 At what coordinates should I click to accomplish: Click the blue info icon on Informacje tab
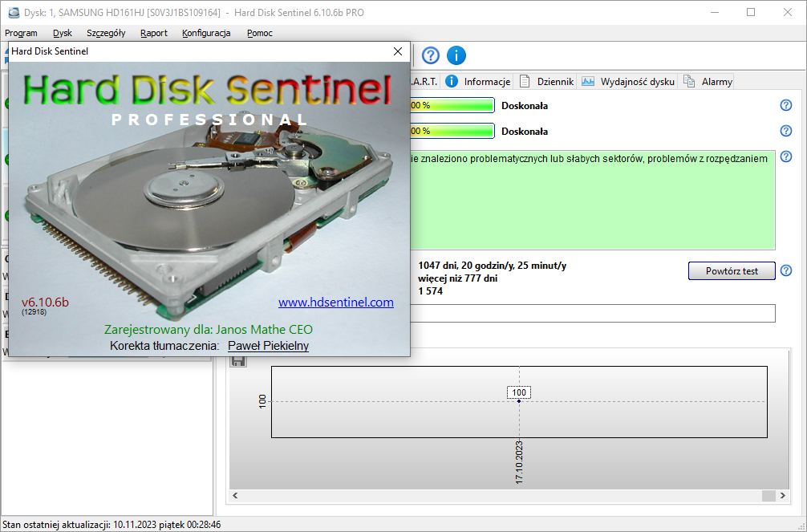click(452, 81)
